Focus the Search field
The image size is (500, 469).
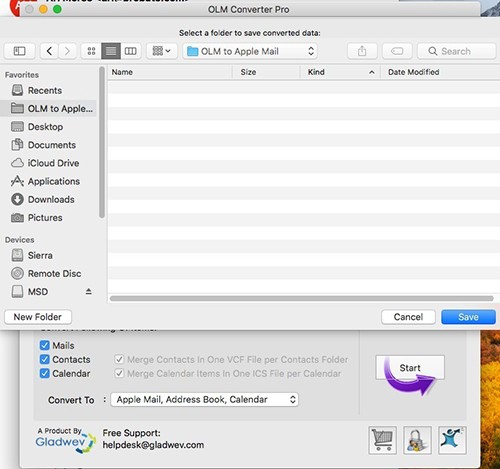click(457, 51)
